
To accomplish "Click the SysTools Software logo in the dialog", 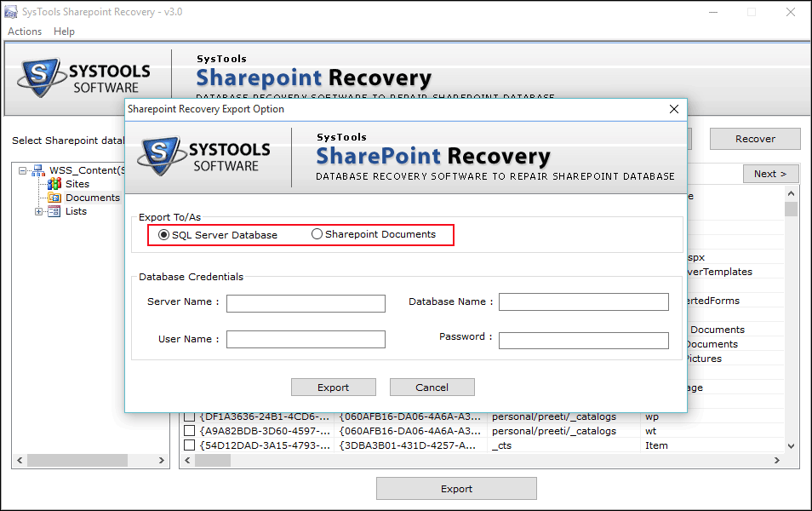I will tap(204, 156).
